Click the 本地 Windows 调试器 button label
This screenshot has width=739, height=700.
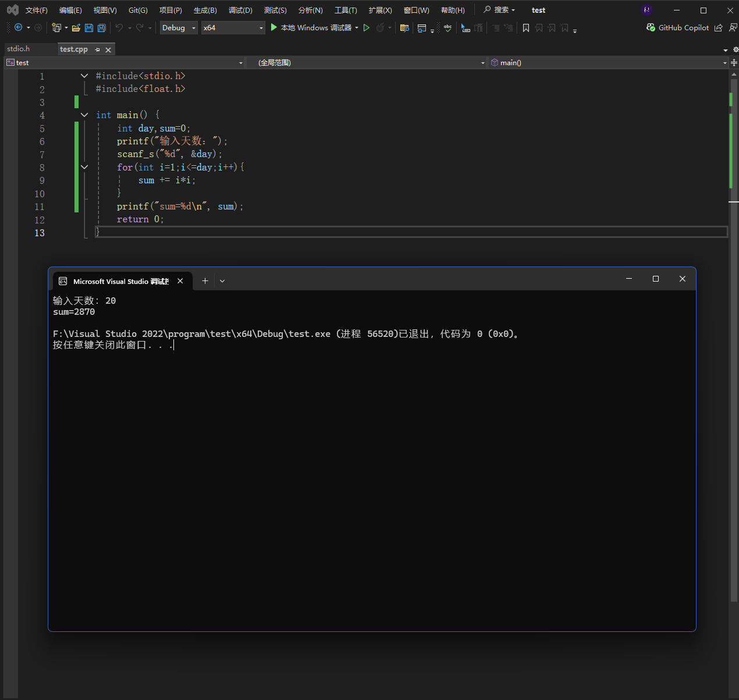coord(316,27)
